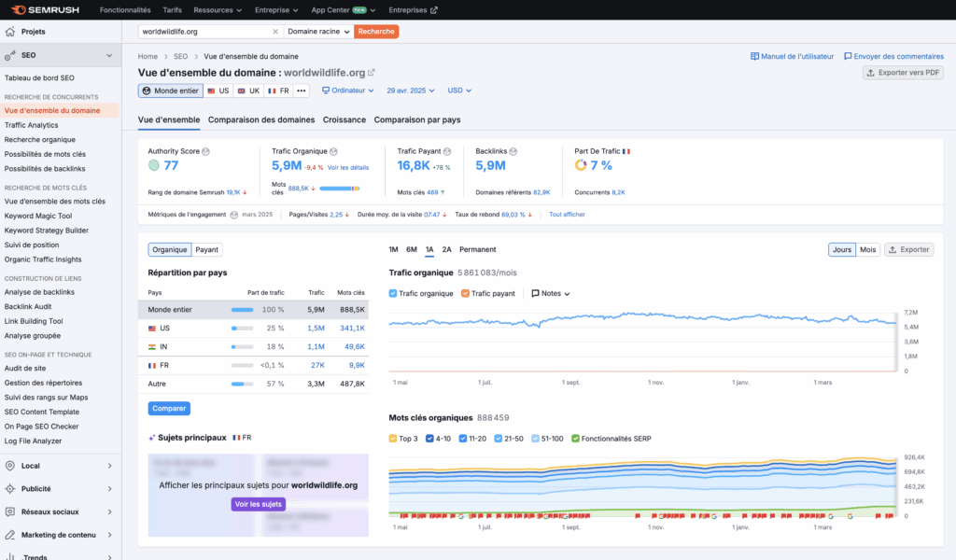Click the Entreprises external link icon

434,10
